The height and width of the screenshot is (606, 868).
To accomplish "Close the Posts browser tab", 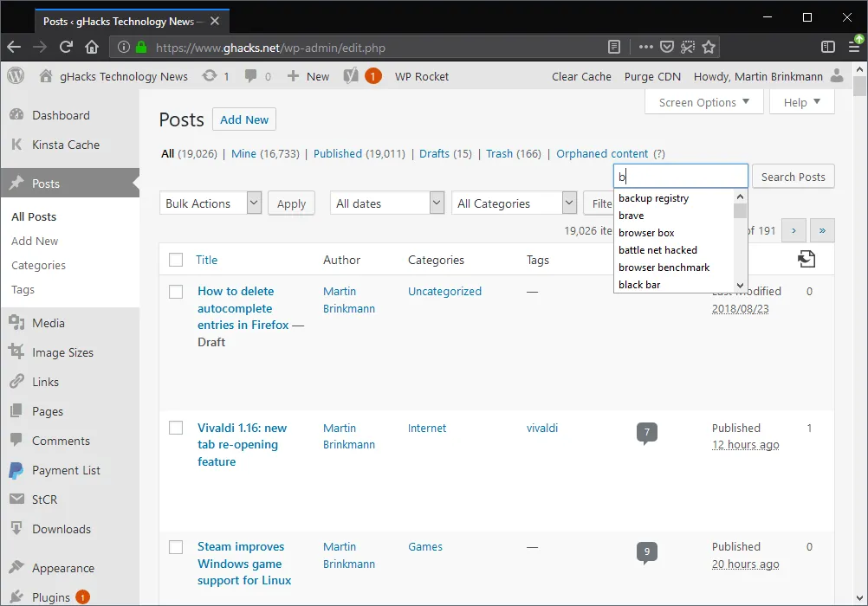I will 215,21.
